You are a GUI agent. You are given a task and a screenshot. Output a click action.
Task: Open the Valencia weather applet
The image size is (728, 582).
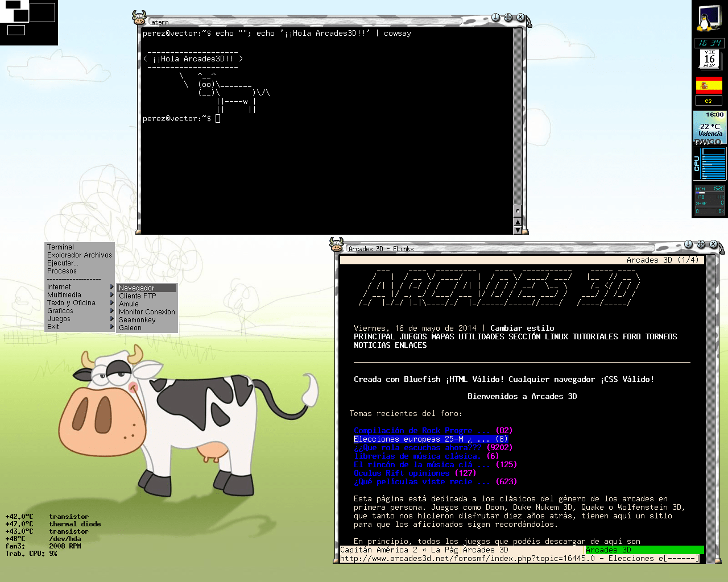tap(709, 127)
